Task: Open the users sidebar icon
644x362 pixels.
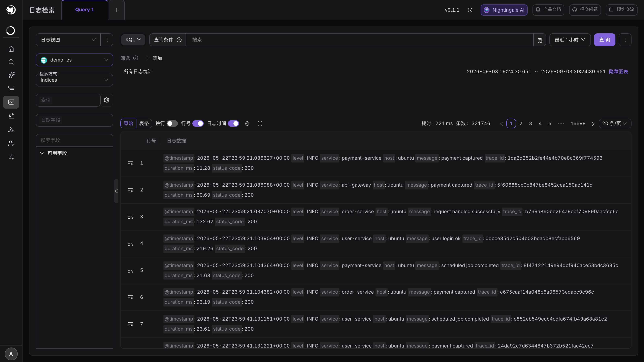Action: (x=11, y=143)
